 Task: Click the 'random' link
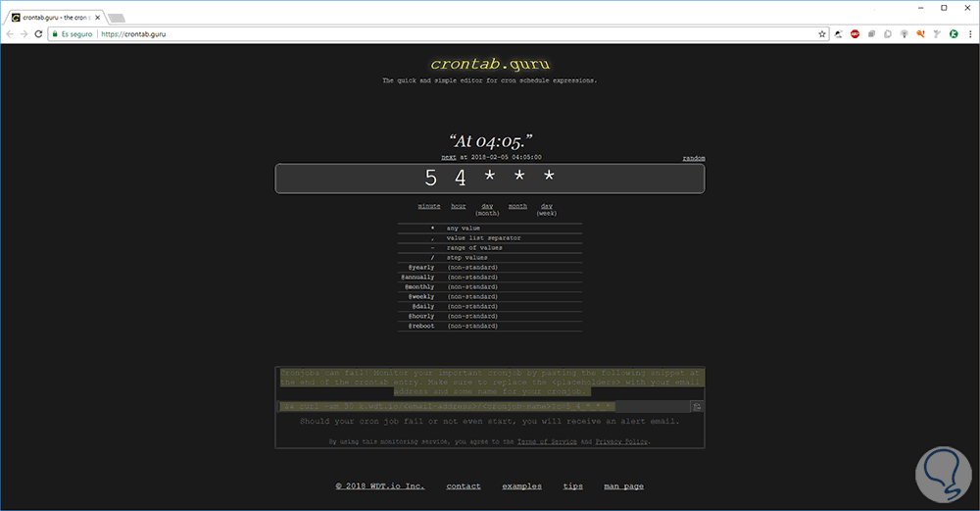(694, 158)
